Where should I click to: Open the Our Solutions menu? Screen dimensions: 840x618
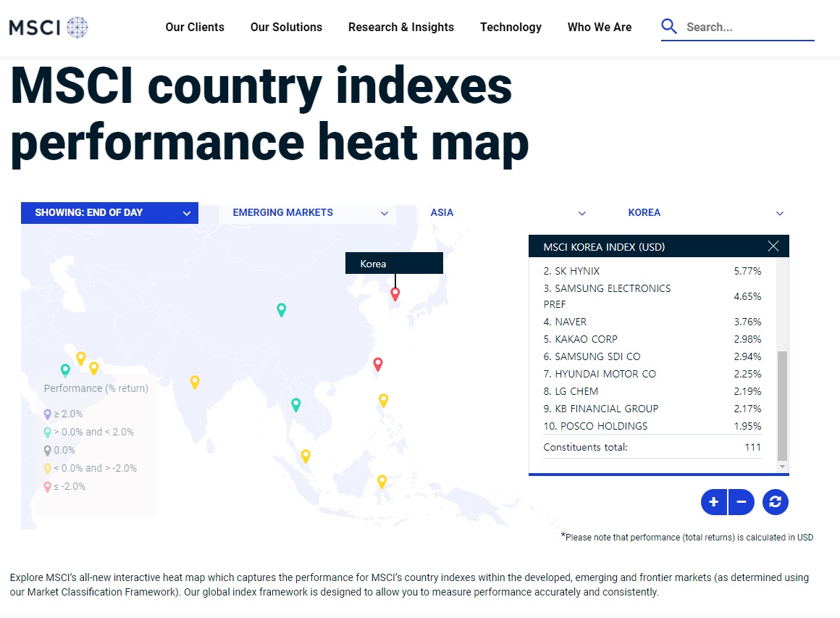tap(286, 28)
